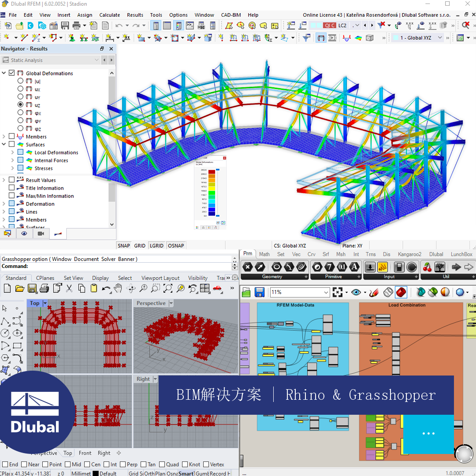Screen dimensions: 476x476
Task: Select the φX rotation radio button
Action: click(x=20, y=112)
